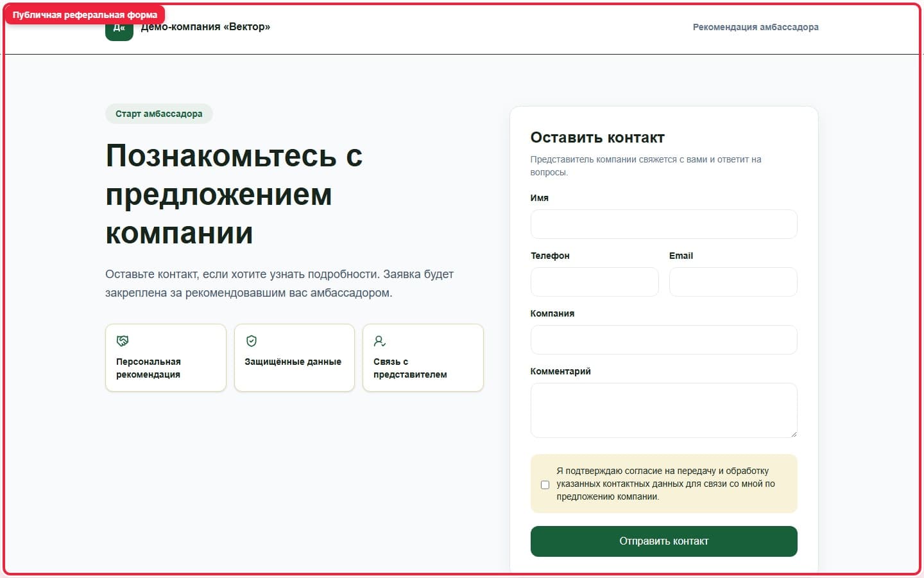Screen dimensions: 924x578
Task: Focus the Компания input field
Action: tap(663, 340)
